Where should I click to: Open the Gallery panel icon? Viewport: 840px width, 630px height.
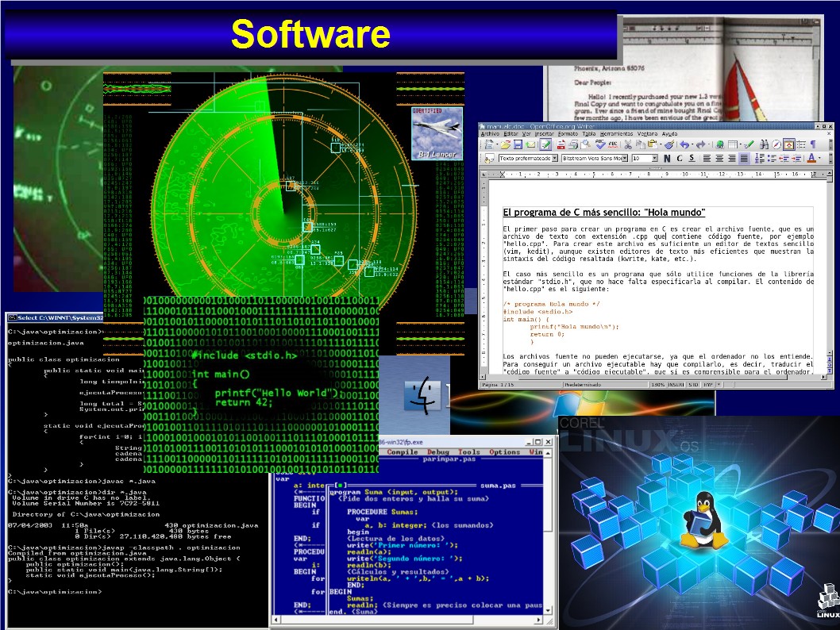[788, 145]
